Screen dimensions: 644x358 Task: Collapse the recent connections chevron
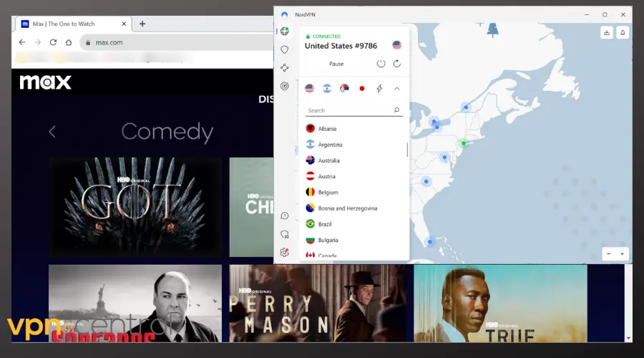click(397, 89)
